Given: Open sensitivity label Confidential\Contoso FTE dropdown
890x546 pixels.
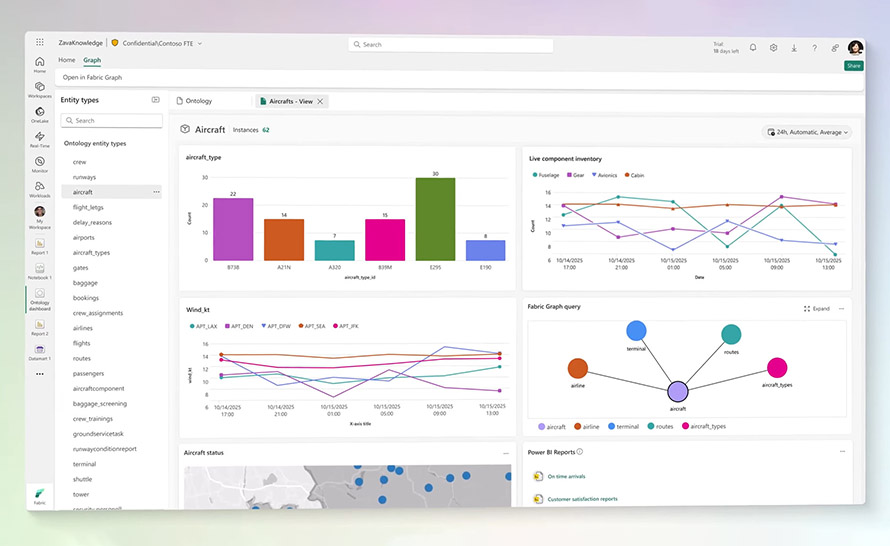Looking at the screenshot, I should (x=157, y=43).
